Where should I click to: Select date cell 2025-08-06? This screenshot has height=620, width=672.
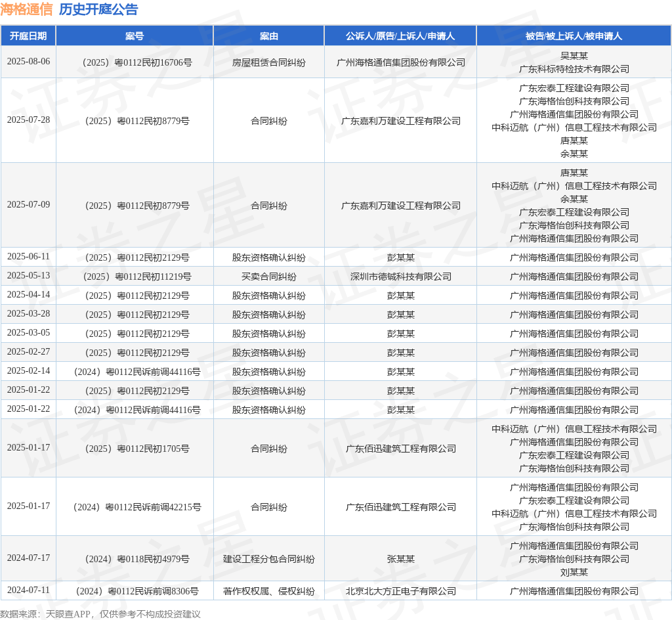pyautogui.click(x=28, y=61)
